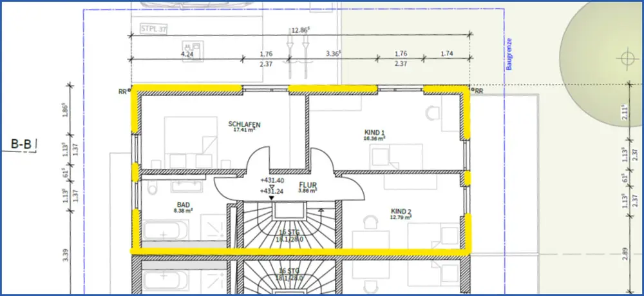Click the +431.40 elevation text
Screen dimensions: 644x296
pos(272,180)
